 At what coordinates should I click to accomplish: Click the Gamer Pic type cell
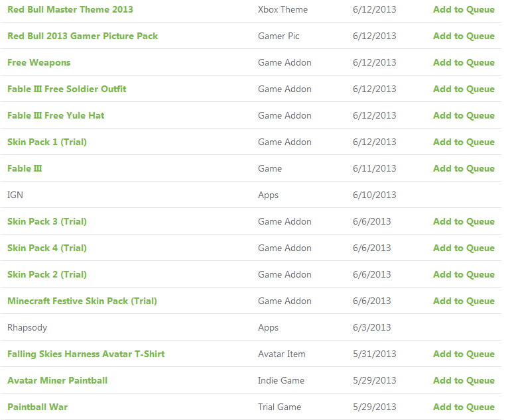tap(279, 36)
